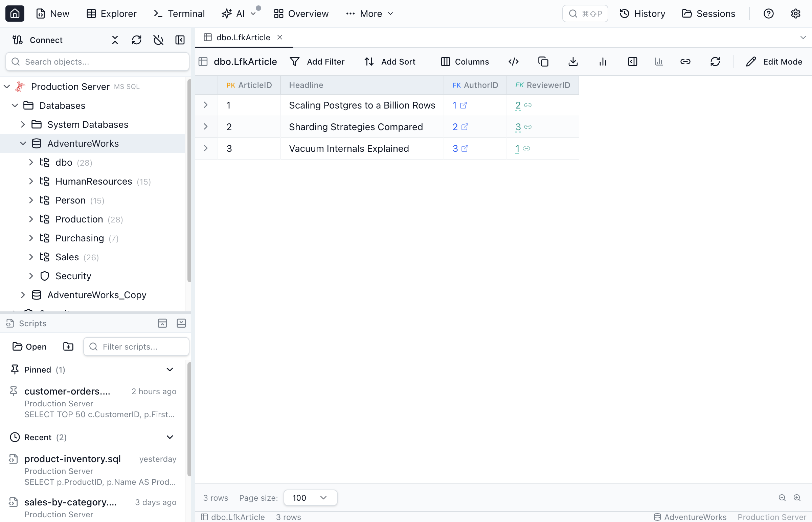Select the Person schema
812x522 pixels.
pyautogui.click(x=71, y=200)
